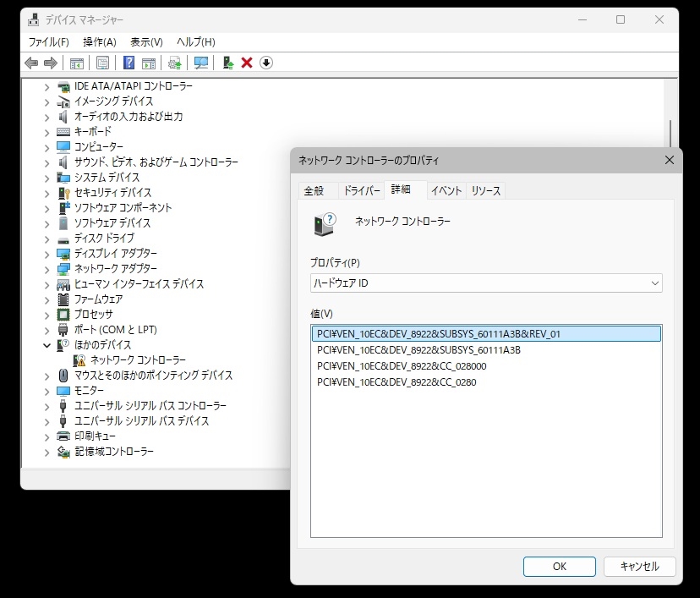This screenshot has width=700, height=598.
Task: Select hardware ID ending CC_028000
Action: pos(486,365)
